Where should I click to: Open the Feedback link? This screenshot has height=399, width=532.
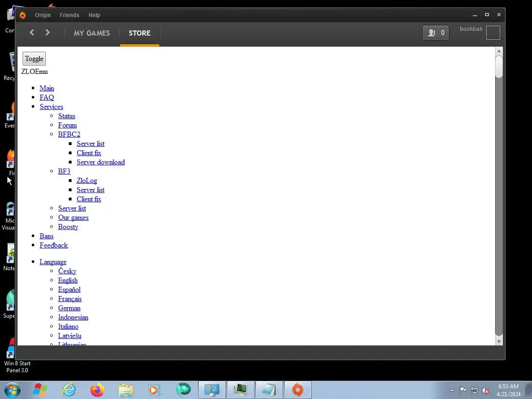point(54,245)
